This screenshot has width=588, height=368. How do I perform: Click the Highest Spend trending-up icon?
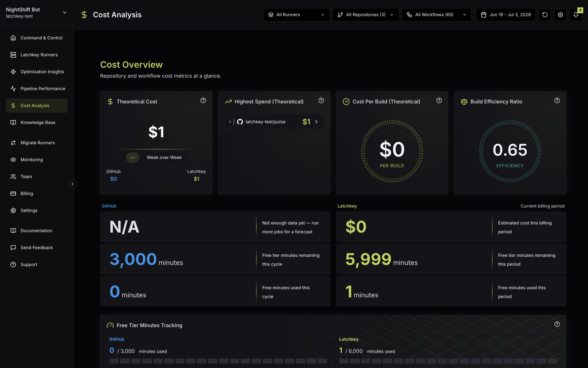(228, 102)
